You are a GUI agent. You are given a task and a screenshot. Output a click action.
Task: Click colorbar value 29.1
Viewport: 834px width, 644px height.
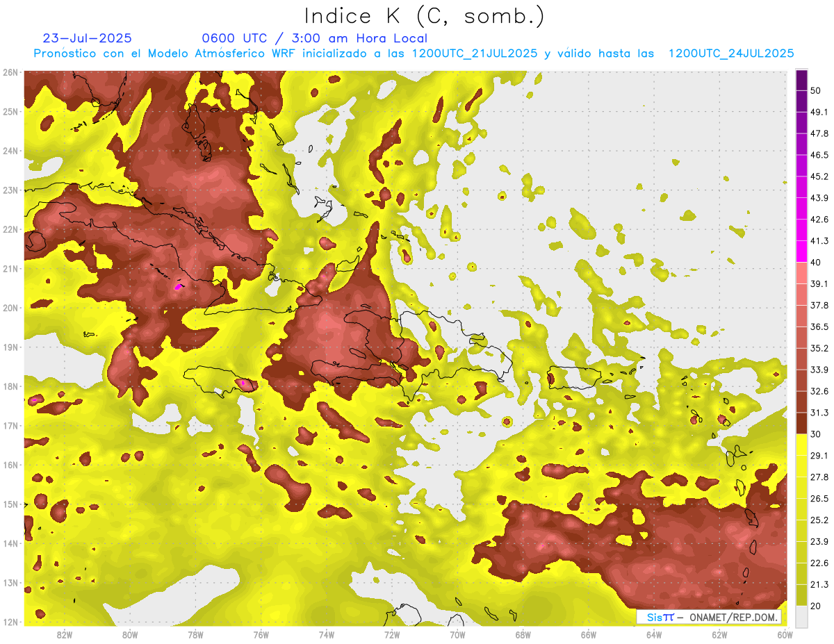(x=819, y=456)
